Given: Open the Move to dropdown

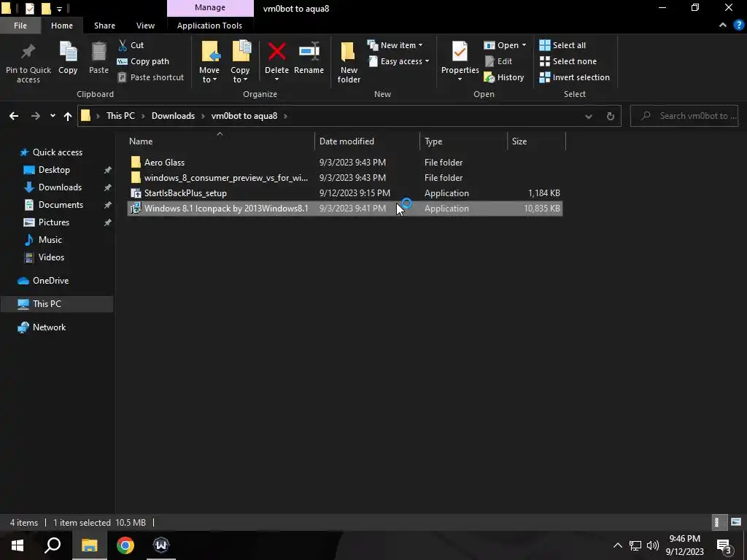Looking at the screenshot, I should [x=209, y=63].
